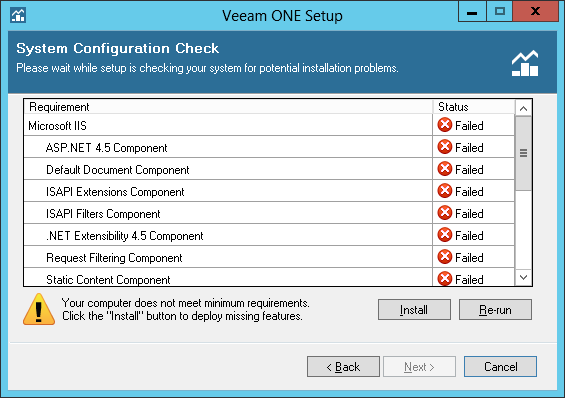Image resolution: width=565 pixels, height=398 pixels.
Task: Click the yellow warning triangle icon
Action: tap(39, 309)
